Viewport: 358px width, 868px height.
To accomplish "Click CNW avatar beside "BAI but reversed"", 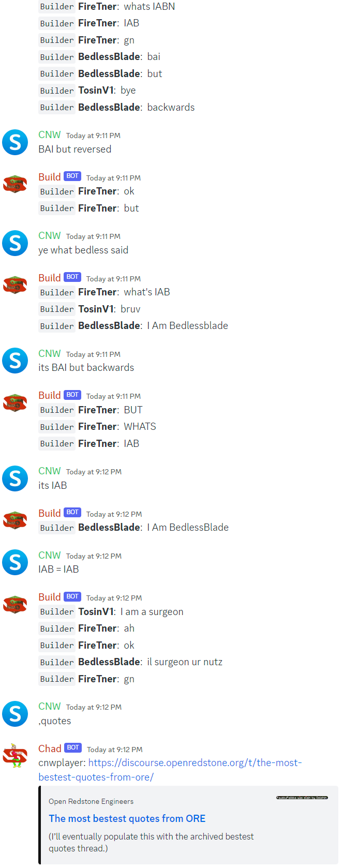I will coord(15,142).
